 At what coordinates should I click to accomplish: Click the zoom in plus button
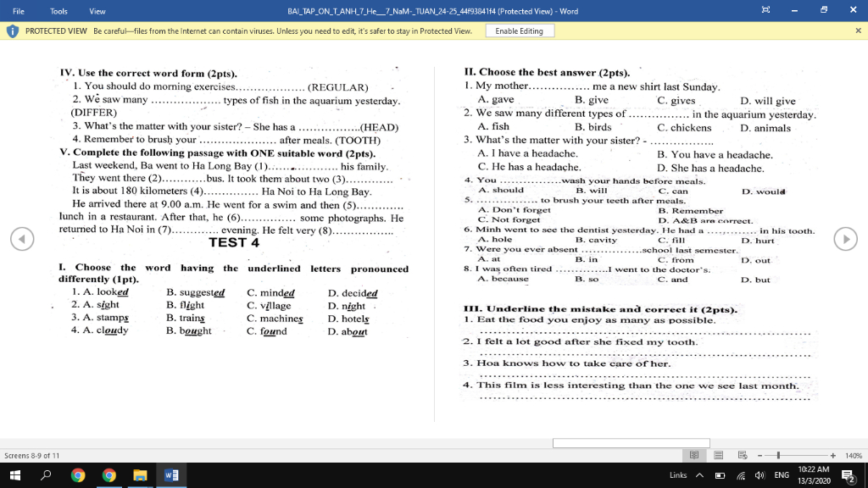[x=832, y=455]
